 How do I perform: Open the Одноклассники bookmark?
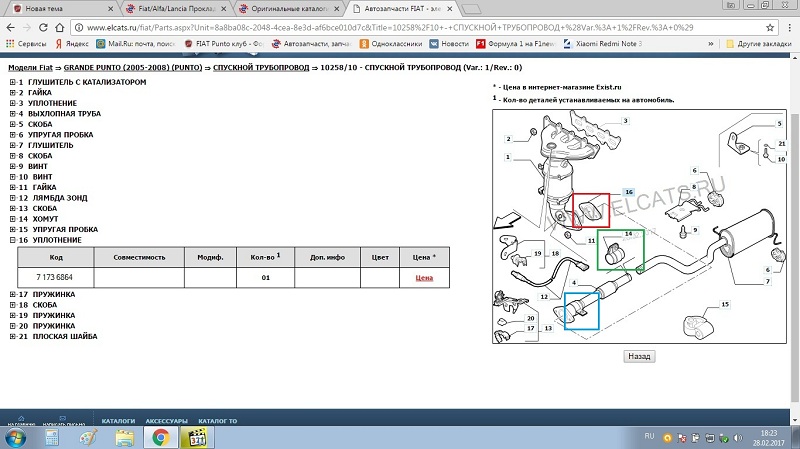(x=370, y=44)
